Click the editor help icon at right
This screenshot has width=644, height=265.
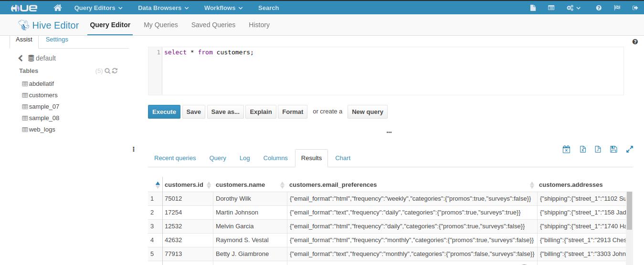[635, 41]
